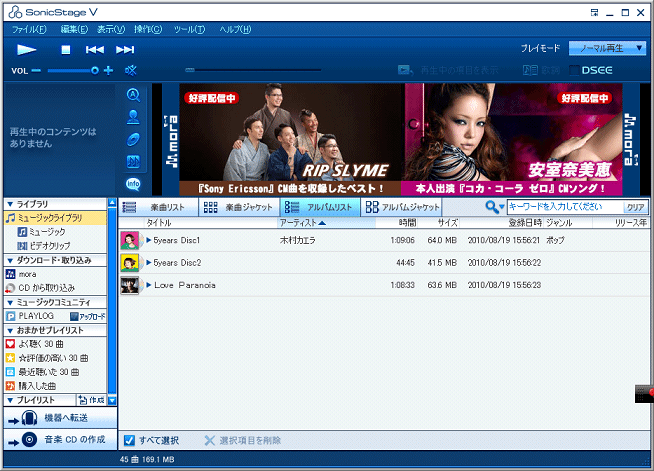This screenshot has width=654, height=471.
Task: Switch to アルバムリスト view
Action: 320,207
